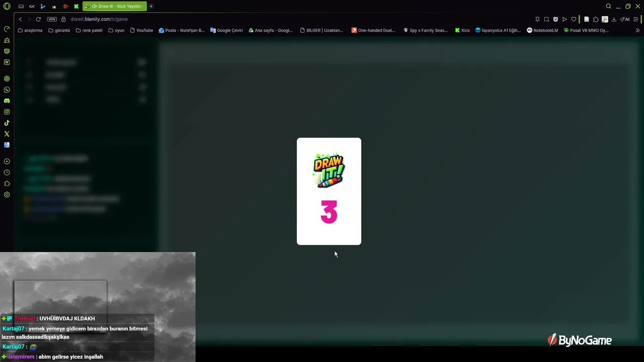Open the AI assistant toolbar button
The height and width of the screenshot is (362, 644).
(625, 19)
